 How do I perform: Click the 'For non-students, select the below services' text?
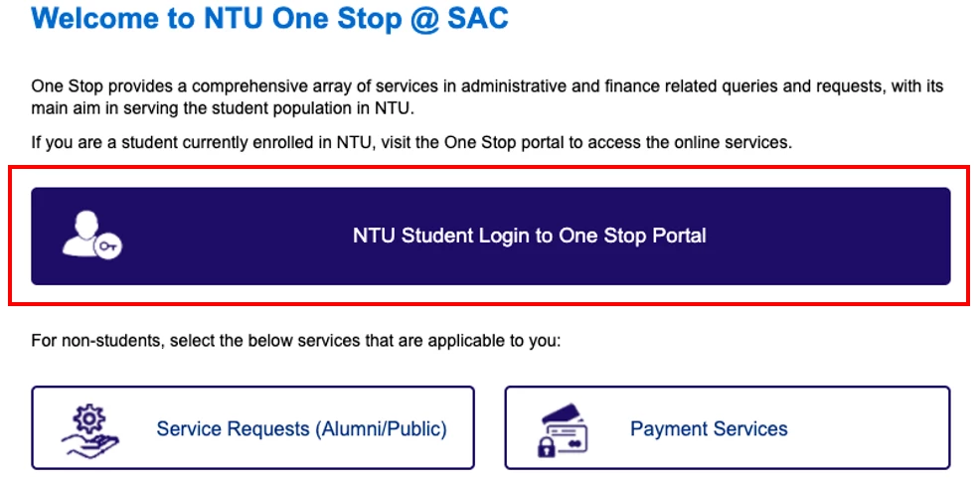(297, 342)
